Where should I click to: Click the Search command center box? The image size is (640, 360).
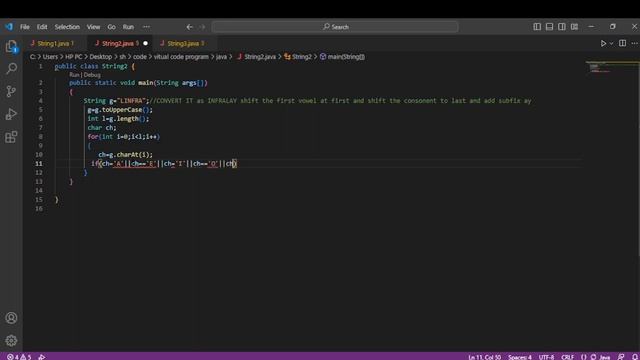point(335,27)
